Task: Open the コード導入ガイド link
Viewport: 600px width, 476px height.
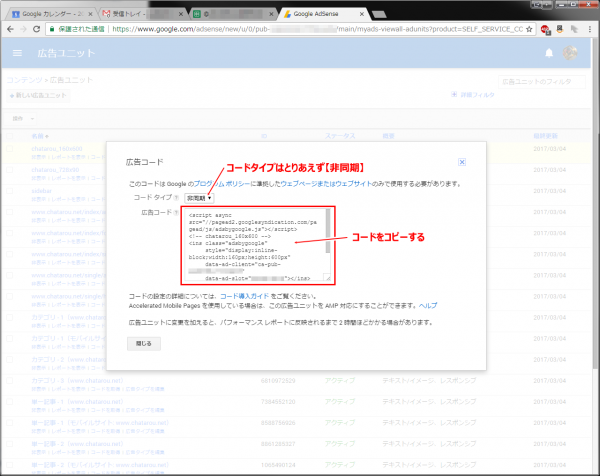Action: coord(245,296)
